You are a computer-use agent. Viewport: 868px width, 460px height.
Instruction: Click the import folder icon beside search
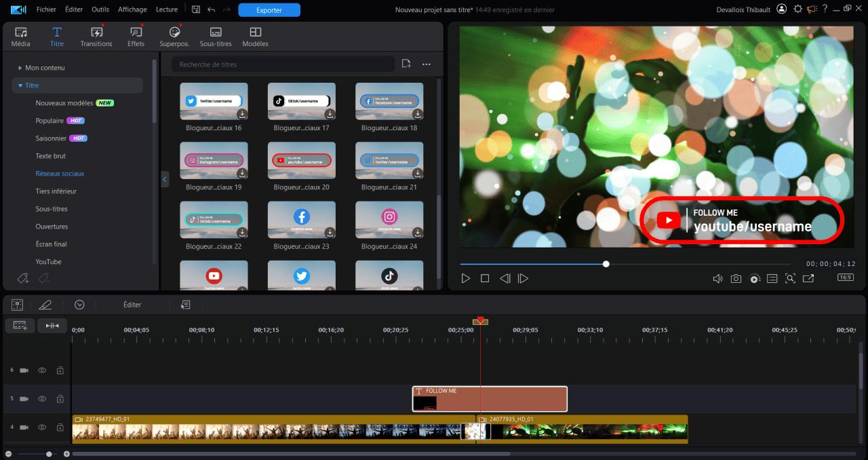406,64
